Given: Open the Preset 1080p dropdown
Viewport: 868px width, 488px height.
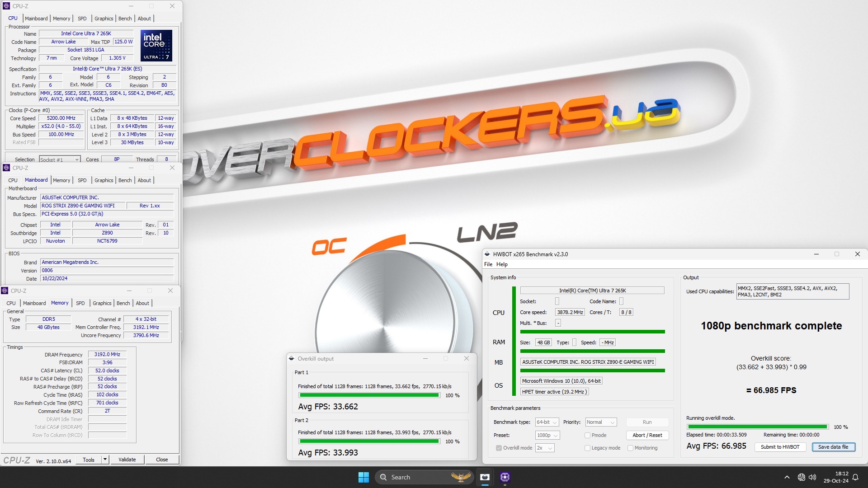Looking at the screenshot, I should (547, 436).
